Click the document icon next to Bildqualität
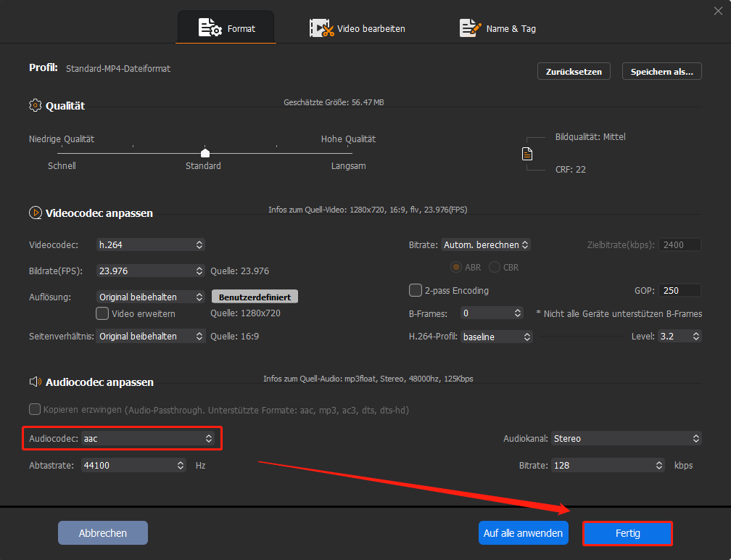731x560 pixels. (527, 154)
